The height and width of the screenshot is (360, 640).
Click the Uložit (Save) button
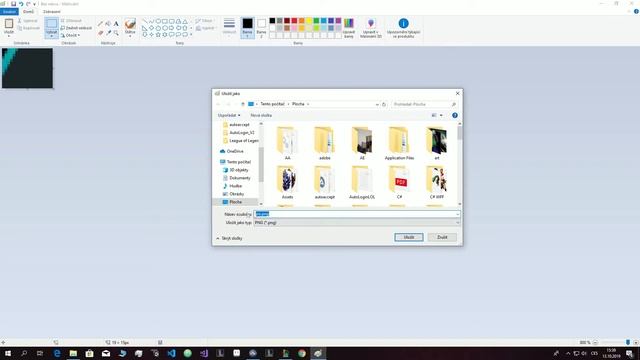[x=409, y=237]
